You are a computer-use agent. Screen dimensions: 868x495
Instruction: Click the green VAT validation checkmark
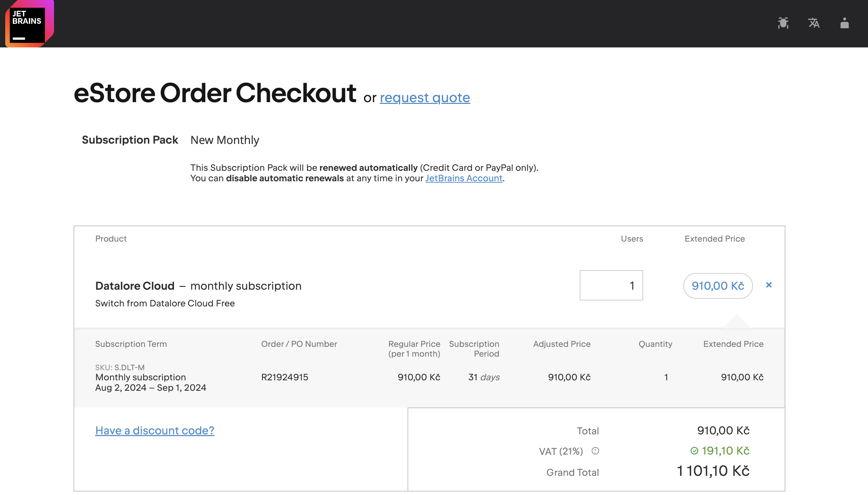[x=694, y=450]
